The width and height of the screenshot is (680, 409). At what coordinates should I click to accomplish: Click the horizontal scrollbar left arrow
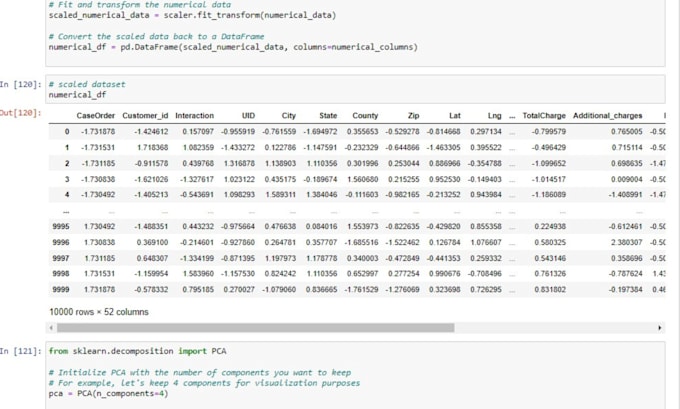(51, 328)
